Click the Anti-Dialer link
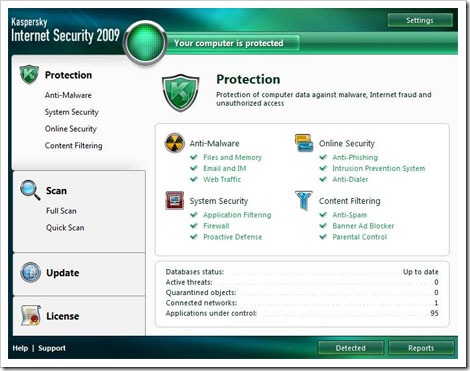Viewport: 470px width, 371px height. (350, 179)
